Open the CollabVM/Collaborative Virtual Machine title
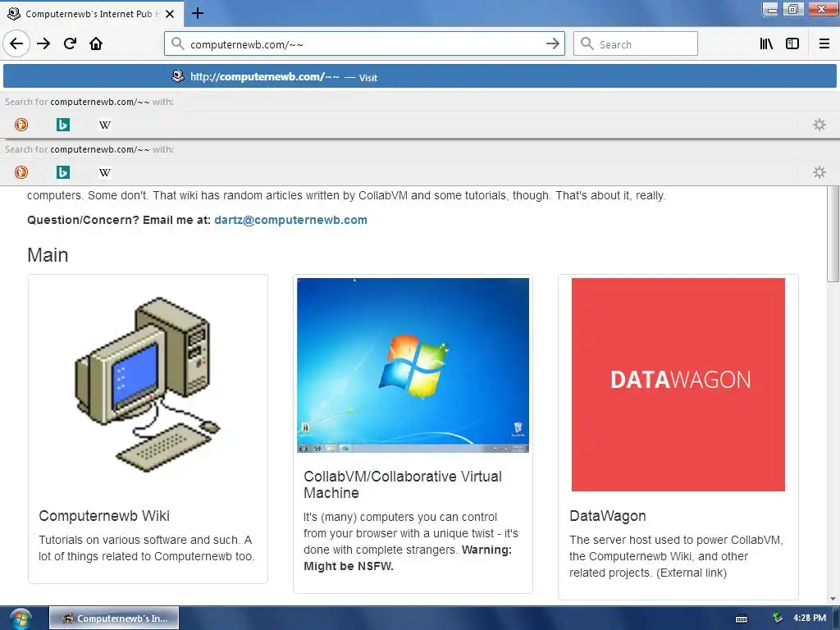Viewport: 840px width, 630px height. (402, 484)
